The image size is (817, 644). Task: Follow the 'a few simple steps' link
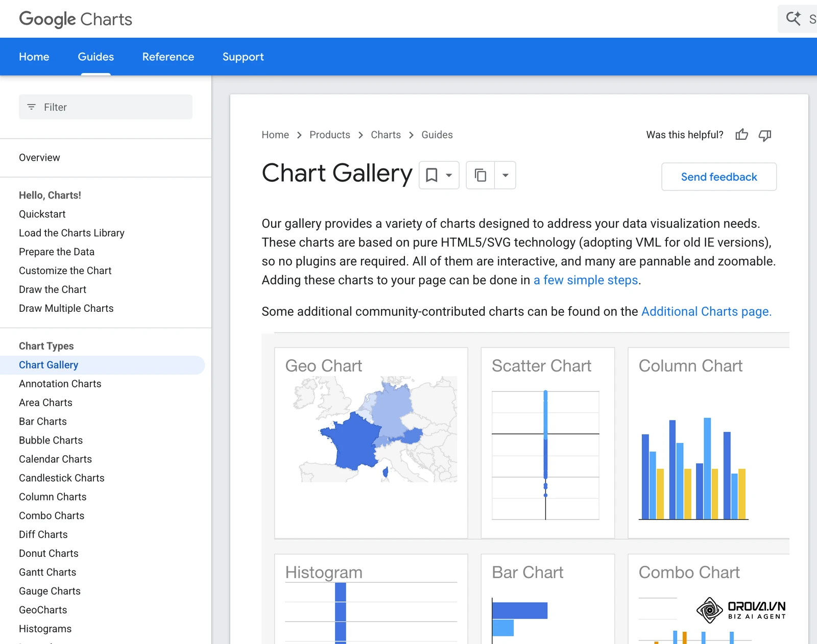(x=586, y=280)
